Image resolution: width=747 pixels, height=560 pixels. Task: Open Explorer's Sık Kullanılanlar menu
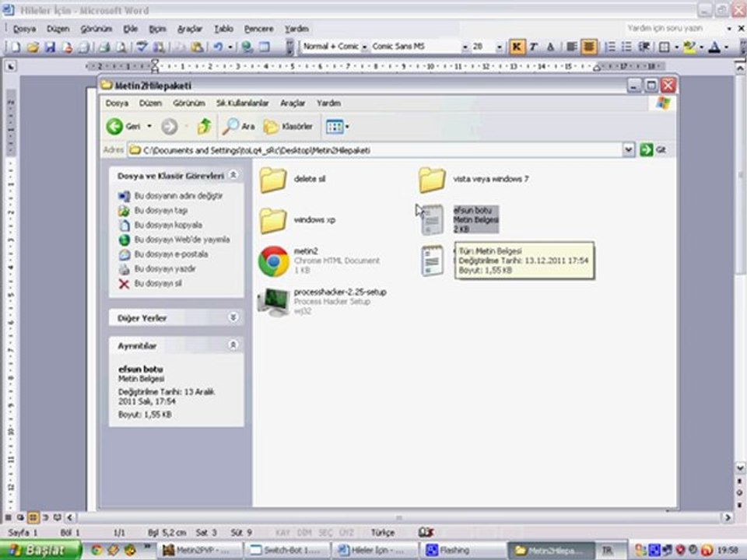pyautogui.click(x=243, y=103)
